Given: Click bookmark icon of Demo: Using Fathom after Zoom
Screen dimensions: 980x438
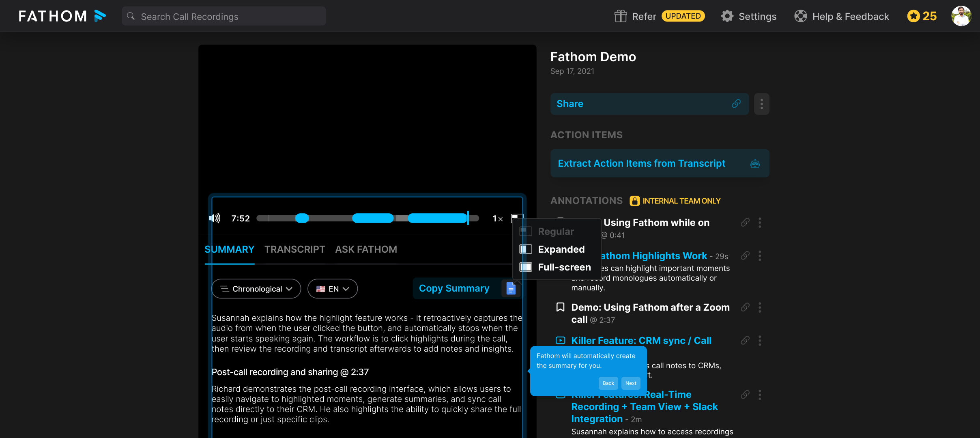Looking at the screenshot, I should (560, 307).
